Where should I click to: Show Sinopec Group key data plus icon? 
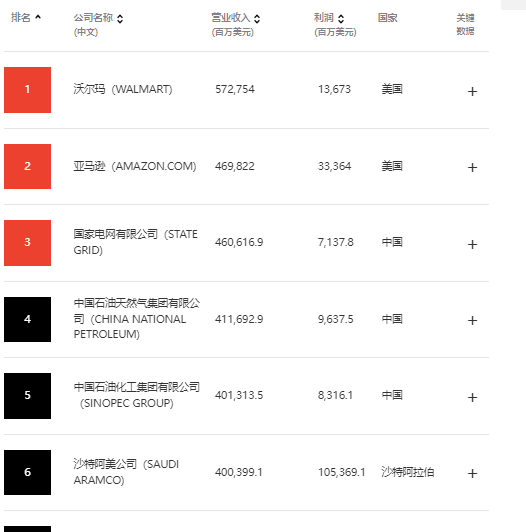click(472, 397)
